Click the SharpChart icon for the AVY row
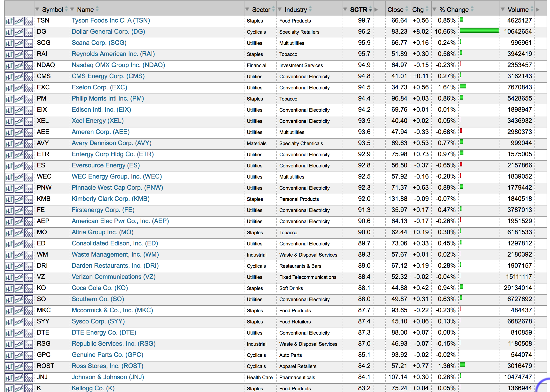 click(x=9, y=144)
